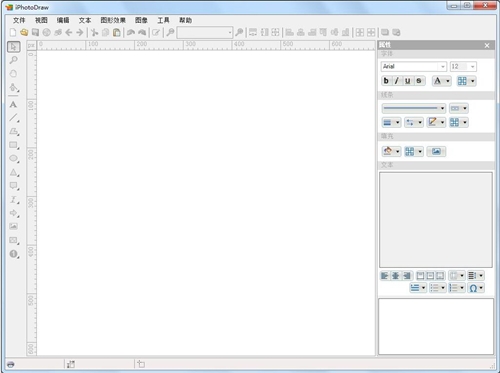The image size is (500, 373).
Task: Click the magnifier right of zoom box
Action: [x=239, y=32]
